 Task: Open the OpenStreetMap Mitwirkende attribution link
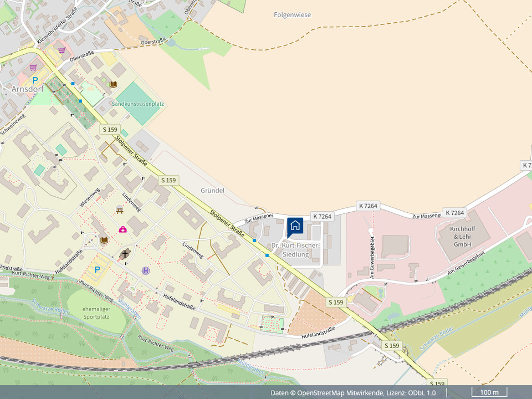tap(341, 393)
